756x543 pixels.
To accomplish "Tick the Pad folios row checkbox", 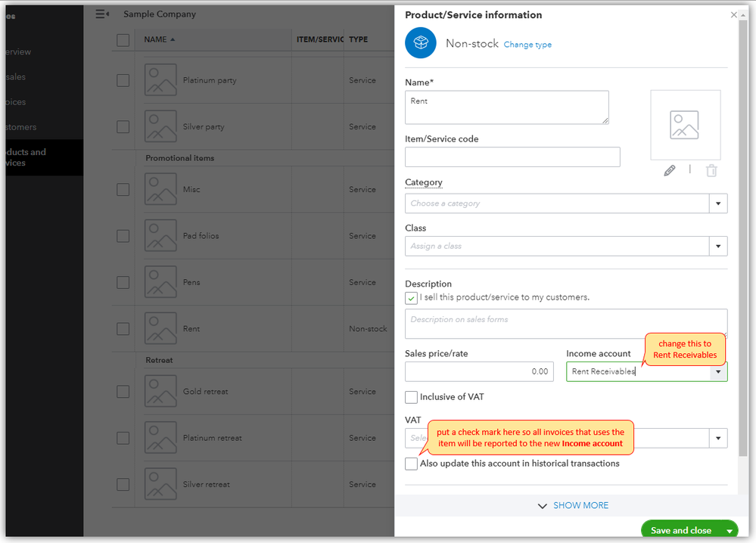I will (123, 236).
